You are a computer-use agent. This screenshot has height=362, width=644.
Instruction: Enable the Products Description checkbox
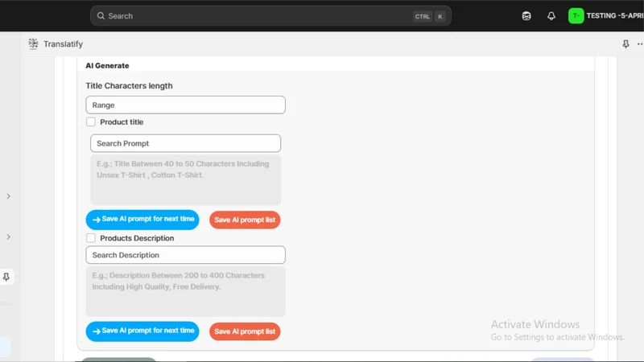pos(91,238)
